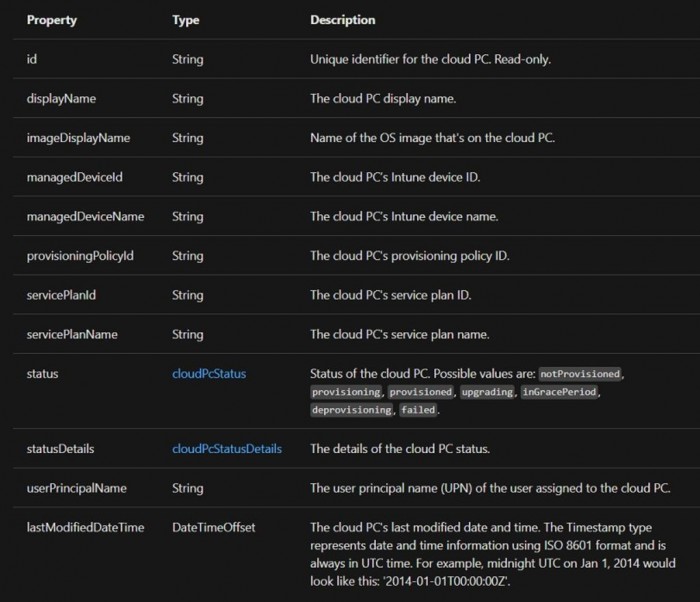Click the Description column header
Image resolution: width=700 pixels, height=602 pixels.
pyautogui.click(x=343, y=20)
